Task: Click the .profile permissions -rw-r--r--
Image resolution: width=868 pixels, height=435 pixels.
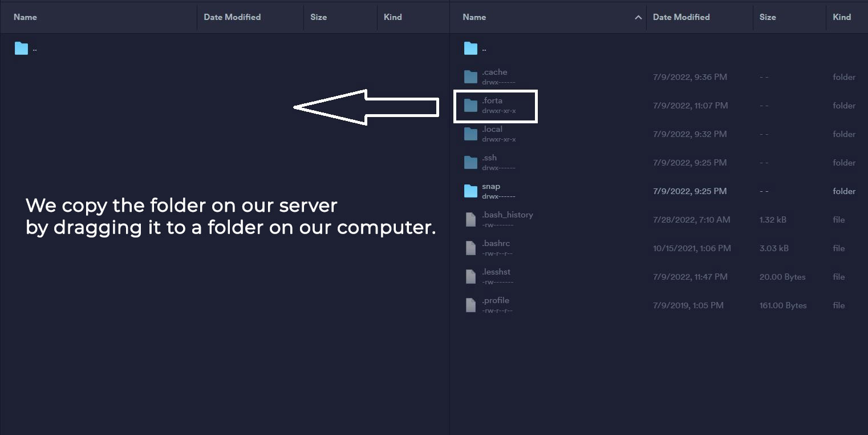Action: click(x=497, y=311)
